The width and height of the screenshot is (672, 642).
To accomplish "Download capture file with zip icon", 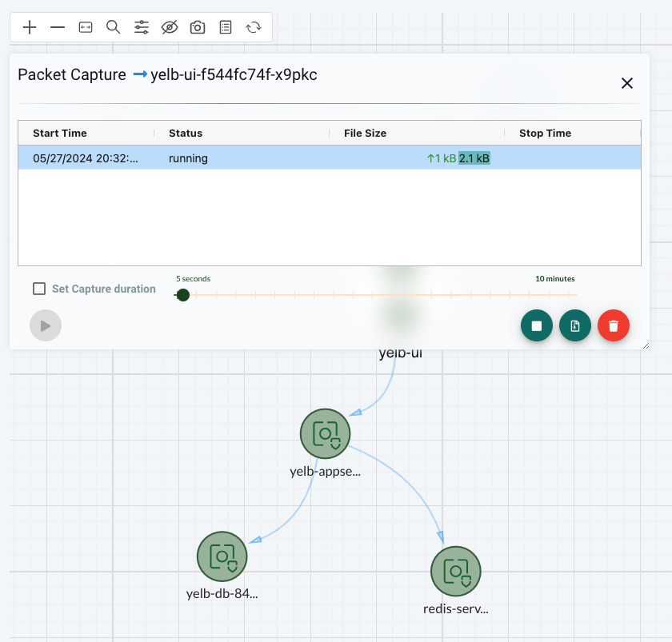I will [x=575, y=325].
